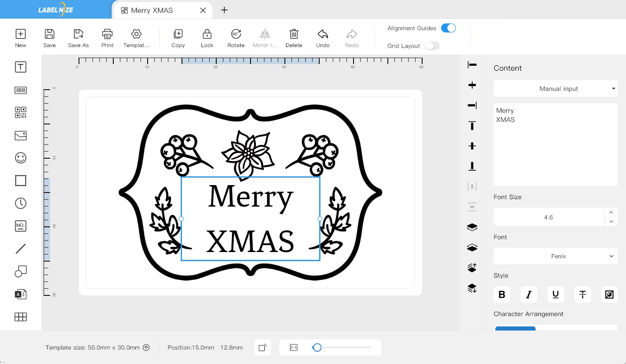Toggle Bold text style
Image resolution: width=626 pixels, height=364 pixels.
(x=502, y=295)
